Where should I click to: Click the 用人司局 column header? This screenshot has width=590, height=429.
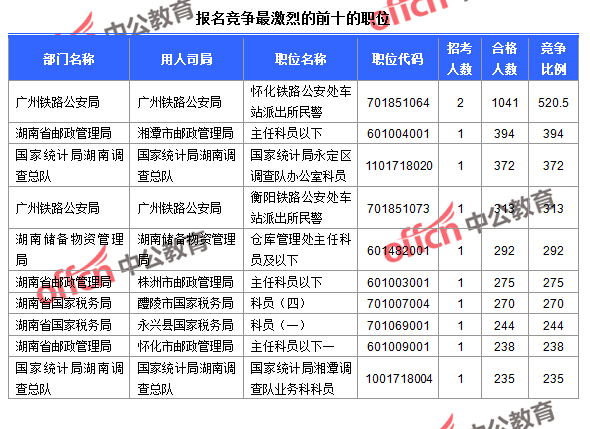[x=186, y=59]
